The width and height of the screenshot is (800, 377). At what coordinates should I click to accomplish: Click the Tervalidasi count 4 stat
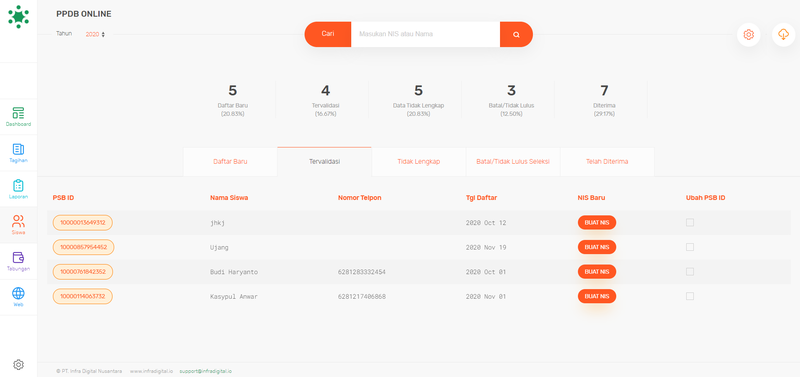(x=325, y=100)
